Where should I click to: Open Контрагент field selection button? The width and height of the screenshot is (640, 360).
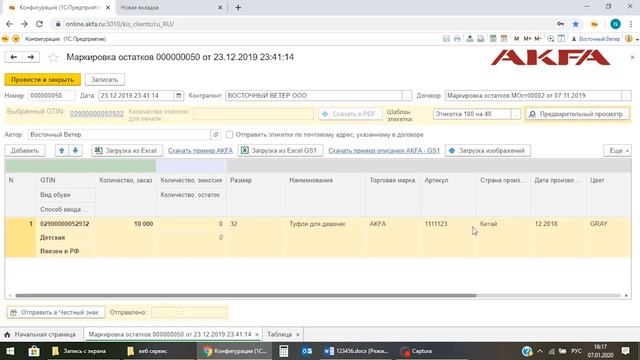coord(407,96)
